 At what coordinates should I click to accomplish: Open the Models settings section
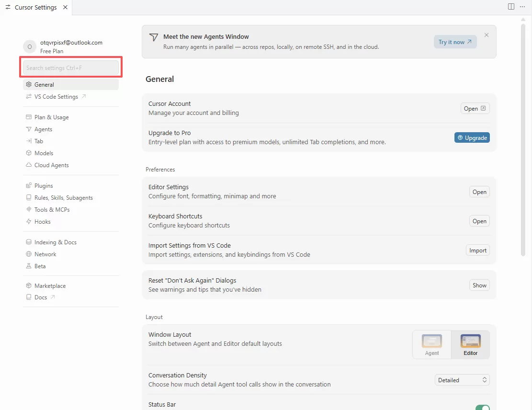pos(71,153)
